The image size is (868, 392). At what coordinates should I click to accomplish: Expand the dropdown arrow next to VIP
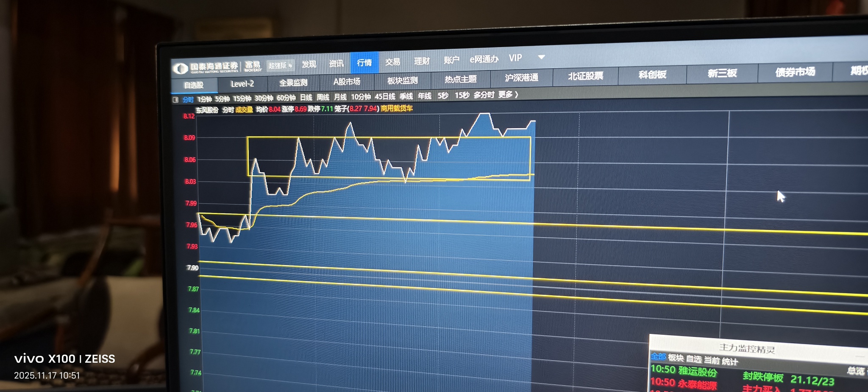pyautogui.click(x=541, y=57)
